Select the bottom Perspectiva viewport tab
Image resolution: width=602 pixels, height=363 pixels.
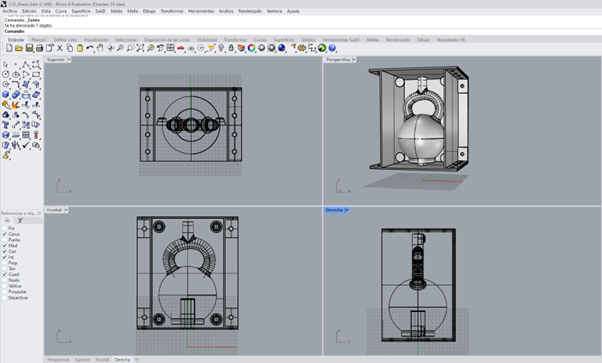pos(58,360)
